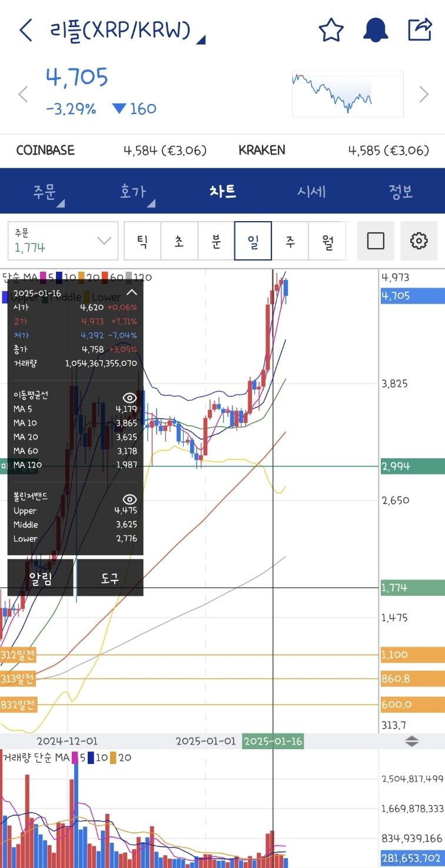Tap the back arrow icon

coord(25,30)
